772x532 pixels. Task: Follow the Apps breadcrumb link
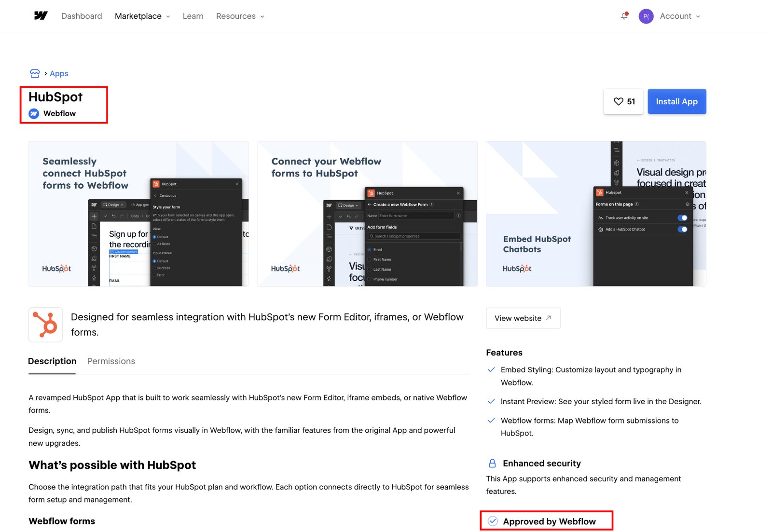(59, 73)
